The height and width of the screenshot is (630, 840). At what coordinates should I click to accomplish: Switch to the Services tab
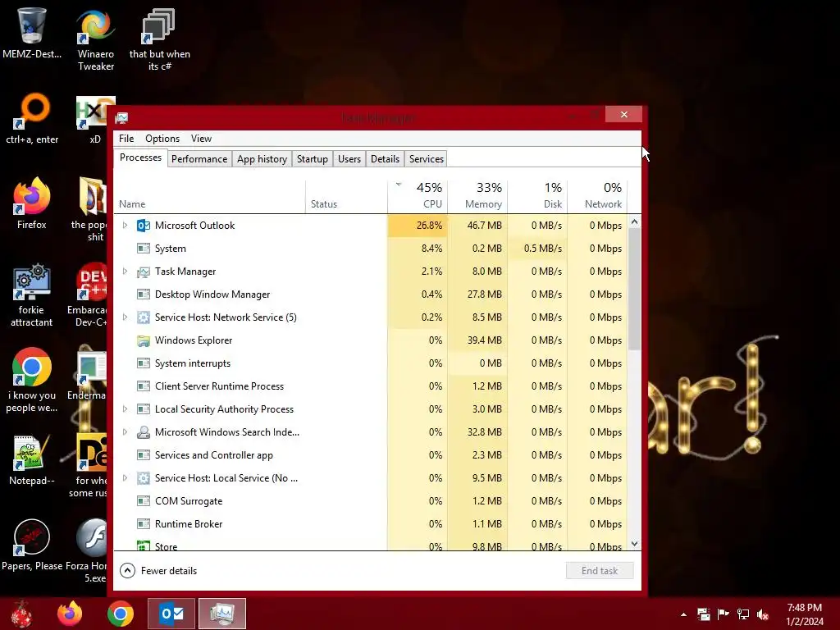pos(427,159)
